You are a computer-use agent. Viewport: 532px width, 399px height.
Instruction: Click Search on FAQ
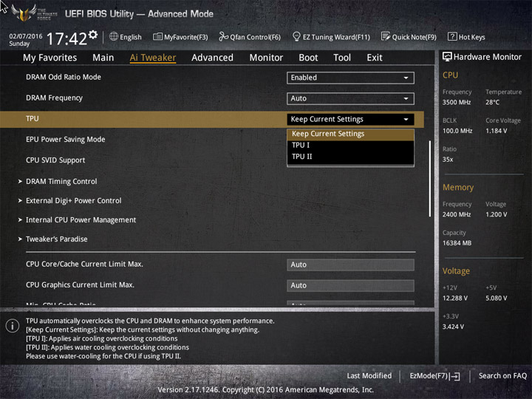(x=502, y=376)
